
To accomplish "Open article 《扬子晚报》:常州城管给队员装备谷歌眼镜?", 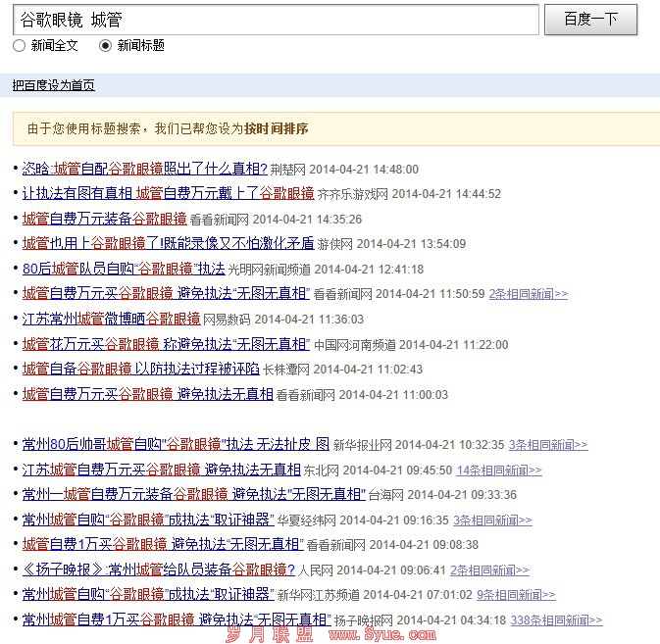I will pos(159,570).
